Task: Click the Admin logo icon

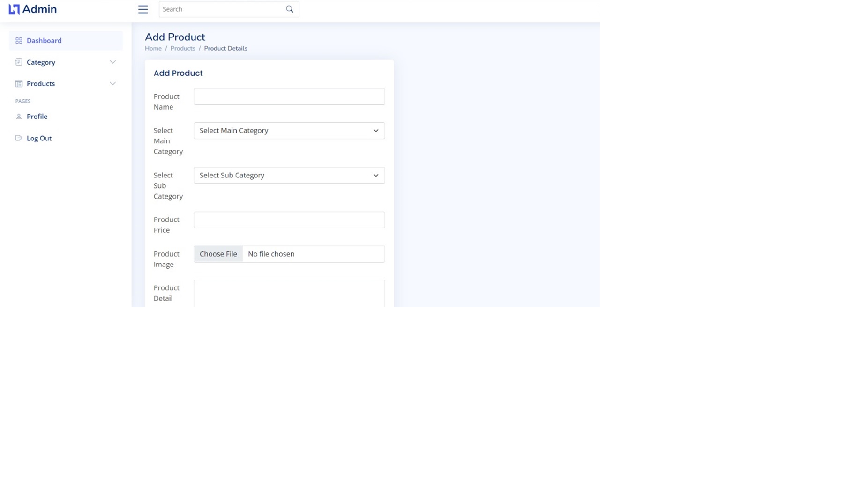Action: (x=14, y=9)
